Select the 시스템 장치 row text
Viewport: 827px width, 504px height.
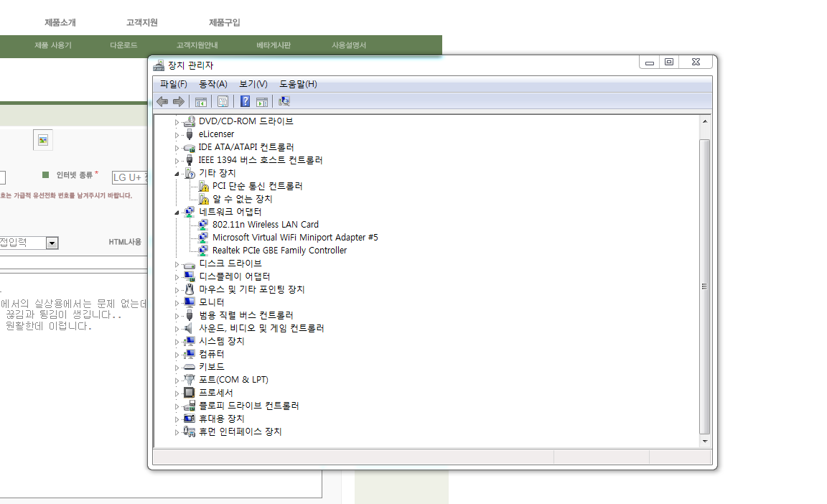click(x=222, y=342)
